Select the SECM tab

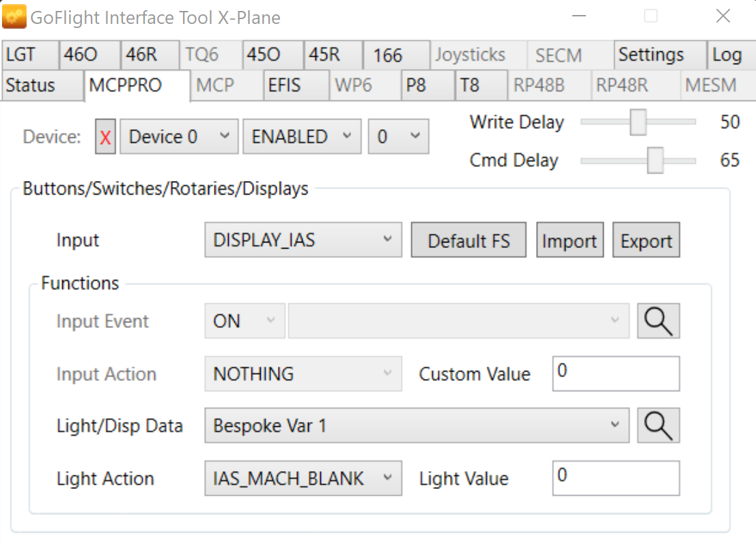coord(570,55)
